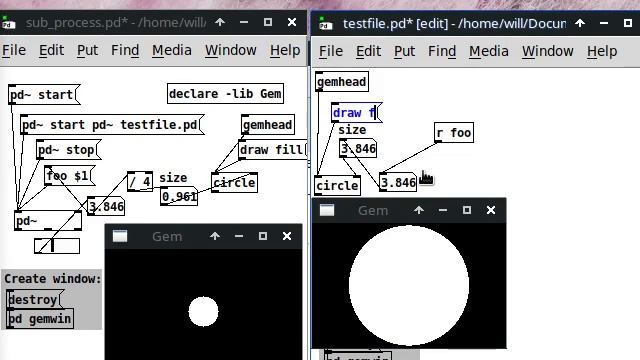The width and height of the screenshot is (640, 360).
Task: Maximize the sub_process.pd window
Action: click(x=268, y=22)
